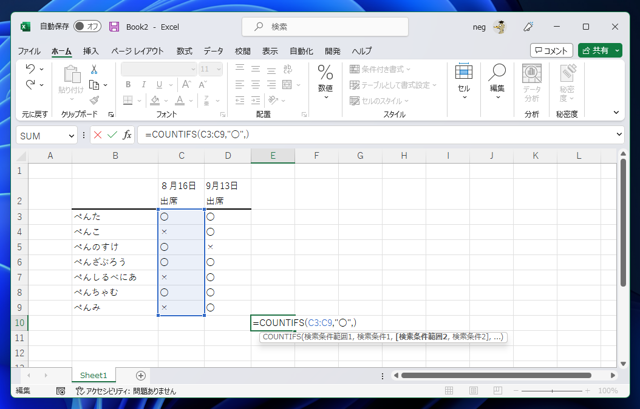Toggle Bold formatting
This screenshot has width=640, height=409.
point(128,84)
